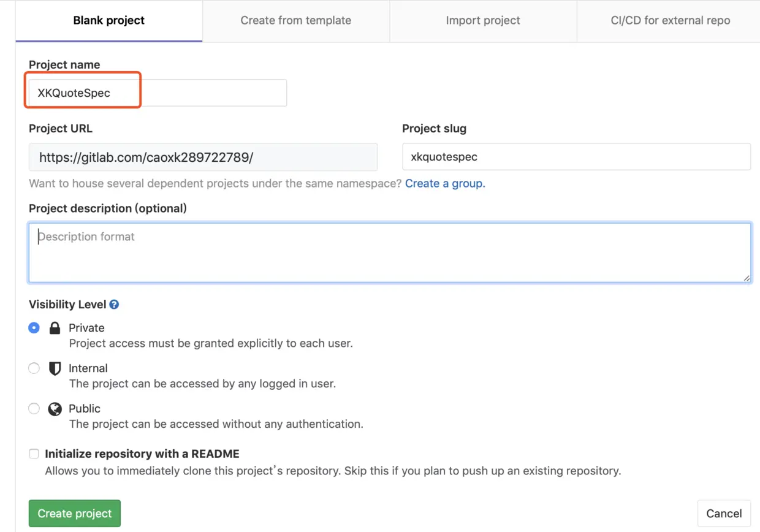This screenshot has height=532, width=760.
Task: Focus the Project name input field
Action: [158, 93]
